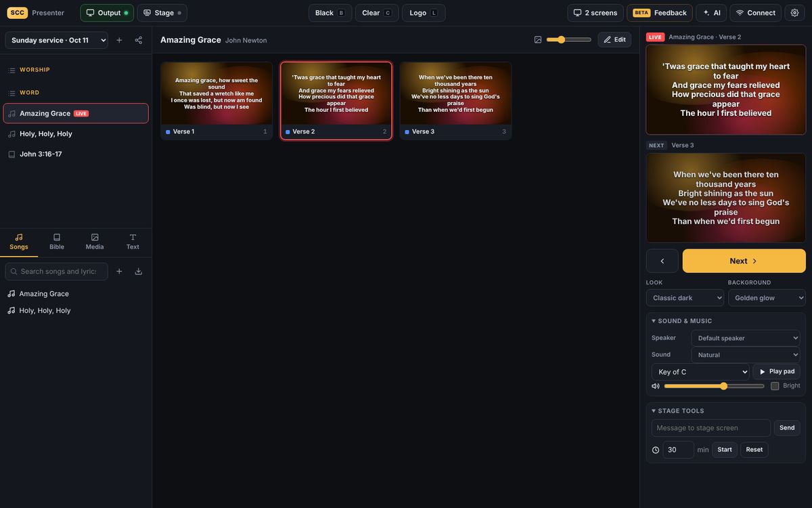This screenshot has width=812, height=508.
Task: Click the slide size image icon
Action: 538,40
